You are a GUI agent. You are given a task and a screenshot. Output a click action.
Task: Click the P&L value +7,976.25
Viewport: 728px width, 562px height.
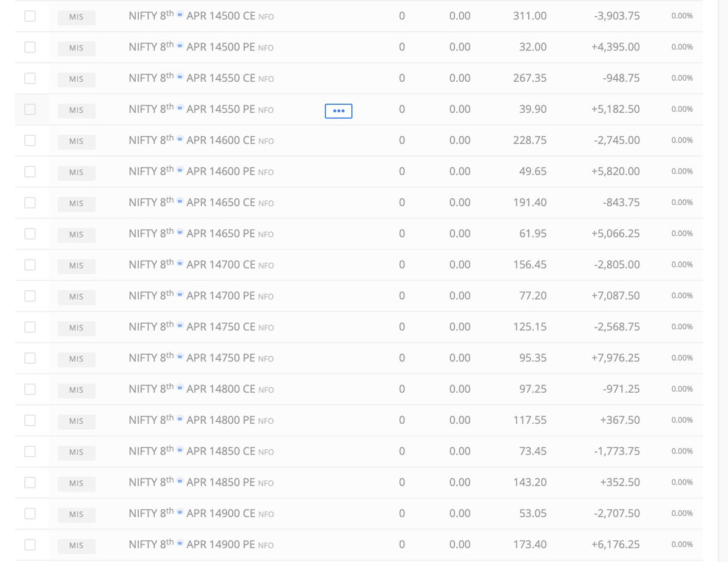(615, 358)
